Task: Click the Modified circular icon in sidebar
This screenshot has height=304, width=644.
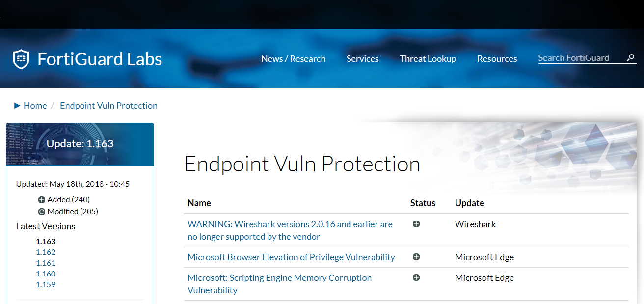Action: tap(42, 212)
